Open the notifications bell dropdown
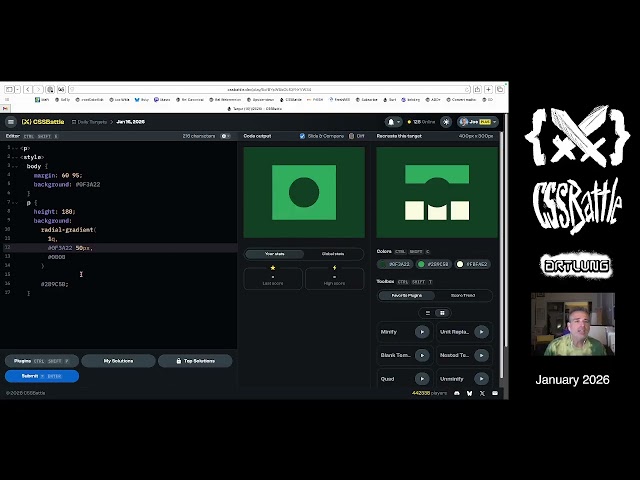 [x=393, y=122]
